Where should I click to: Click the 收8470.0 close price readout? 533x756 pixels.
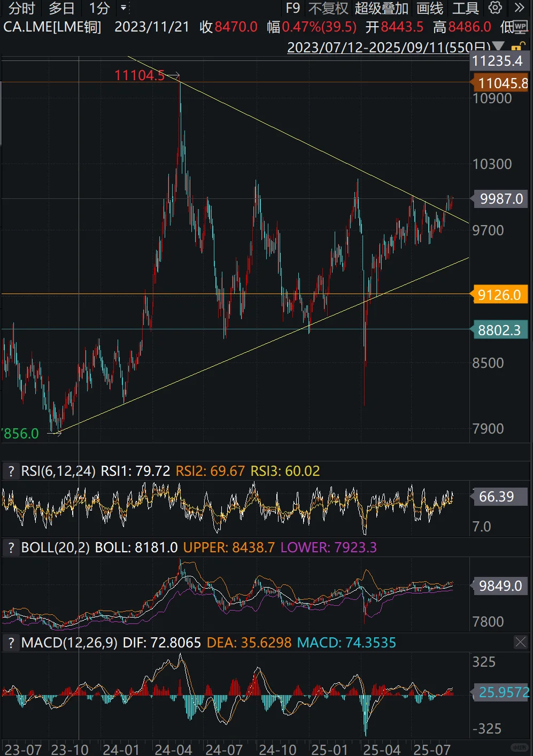tap(229, 27)
